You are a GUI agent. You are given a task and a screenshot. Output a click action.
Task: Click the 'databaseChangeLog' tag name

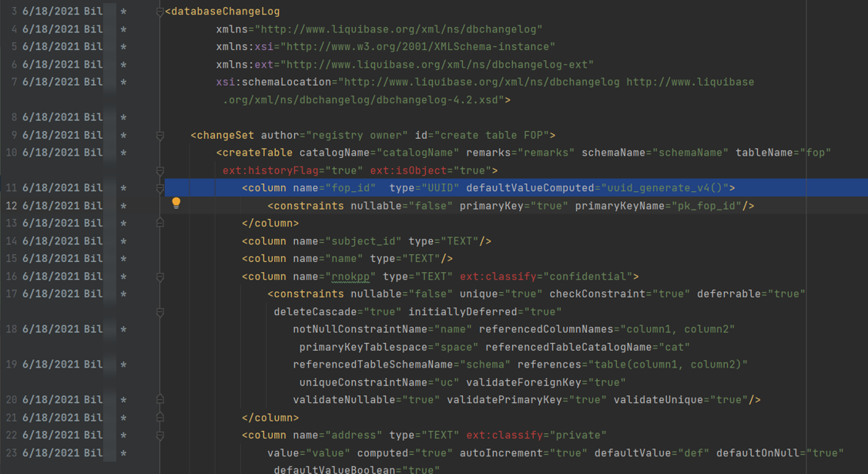tap(226, 11)
